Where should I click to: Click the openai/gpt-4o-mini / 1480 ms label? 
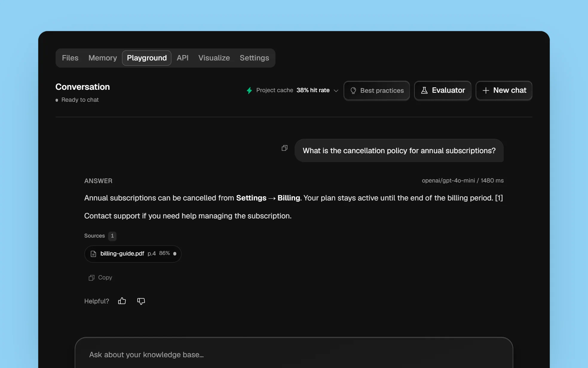tap(463, 180)
